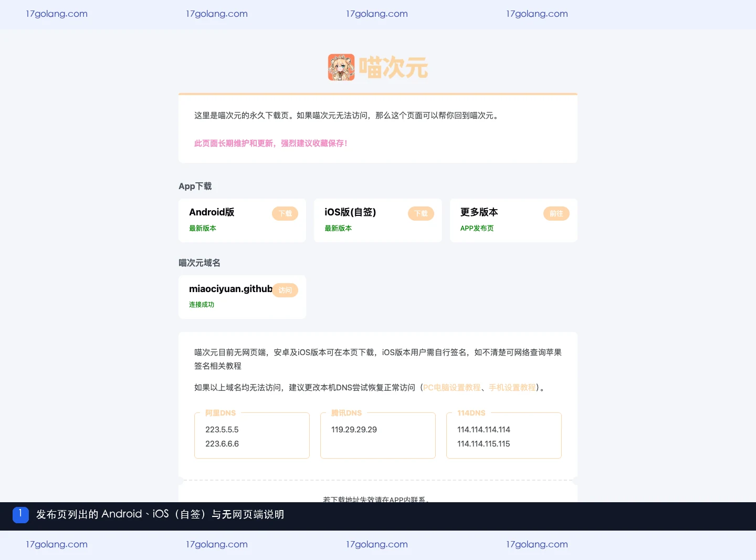Select the 喵次元 title text beside the logo
The image size is (756, 560).
[393, 68]
